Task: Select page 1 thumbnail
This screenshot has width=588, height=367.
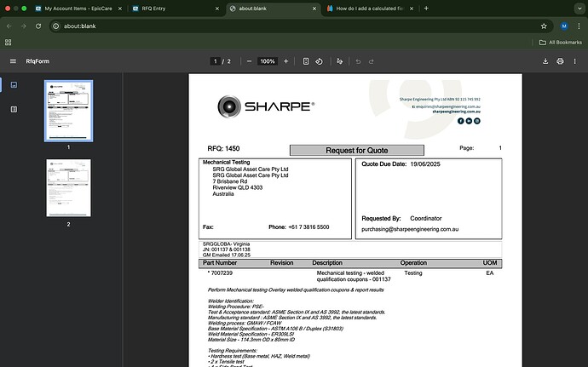Action: click(x=69, y=111)
